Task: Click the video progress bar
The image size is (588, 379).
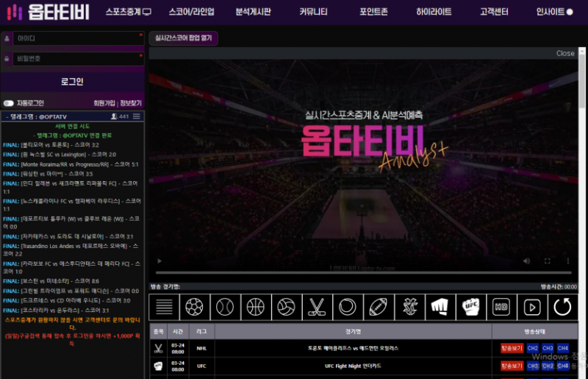Action: point(363,272)
